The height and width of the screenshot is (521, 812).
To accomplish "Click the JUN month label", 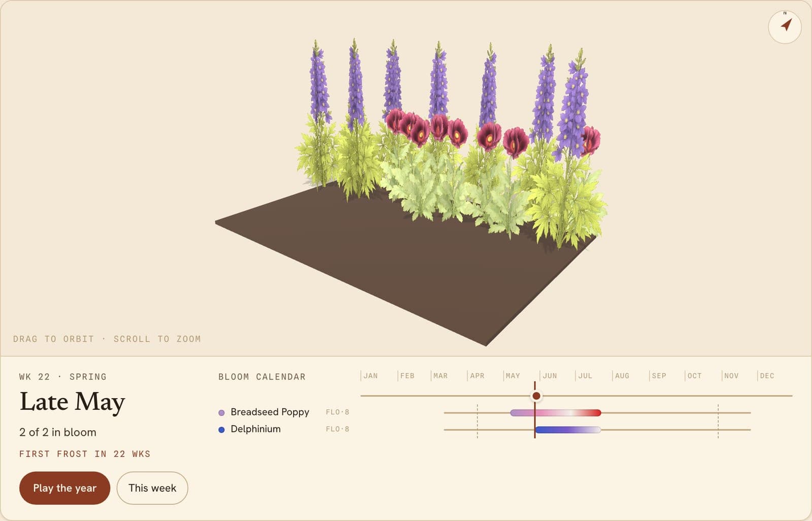I will coord(550,376).
